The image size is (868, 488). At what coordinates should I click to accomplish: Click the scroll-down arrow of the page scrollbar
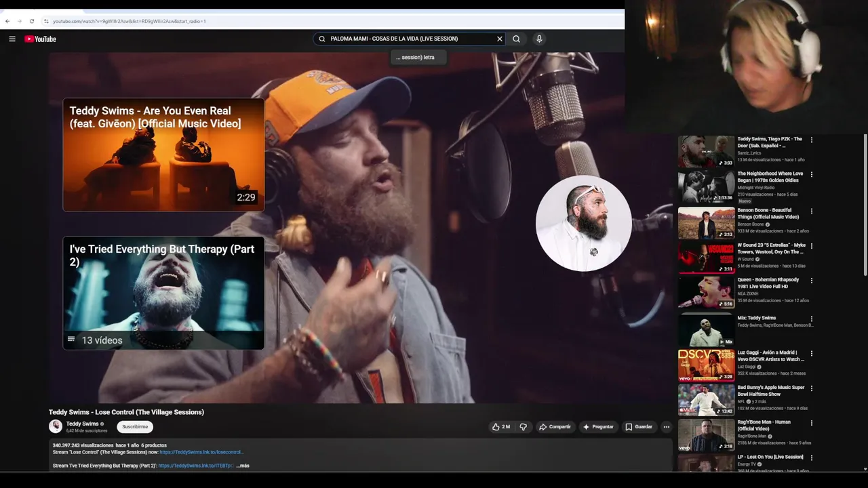point(865,468)
